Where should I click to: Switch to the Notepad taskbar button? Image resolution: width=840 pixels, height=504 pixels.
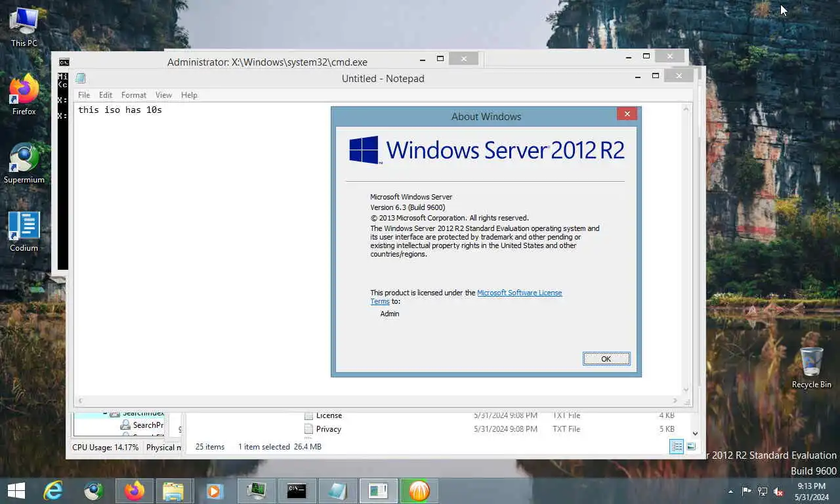337,491
